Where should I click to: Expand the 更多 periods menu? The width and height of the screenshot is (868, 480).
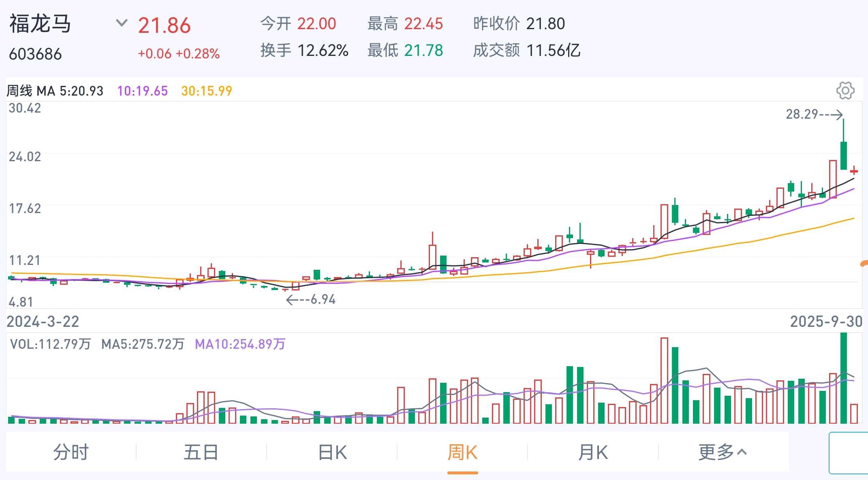[x=723, y=452]
